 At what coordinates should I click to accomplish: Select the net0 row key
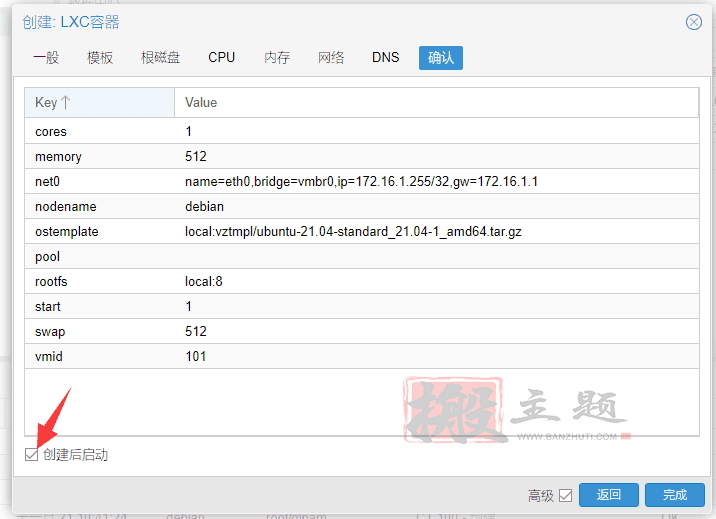tap(47, 182)
